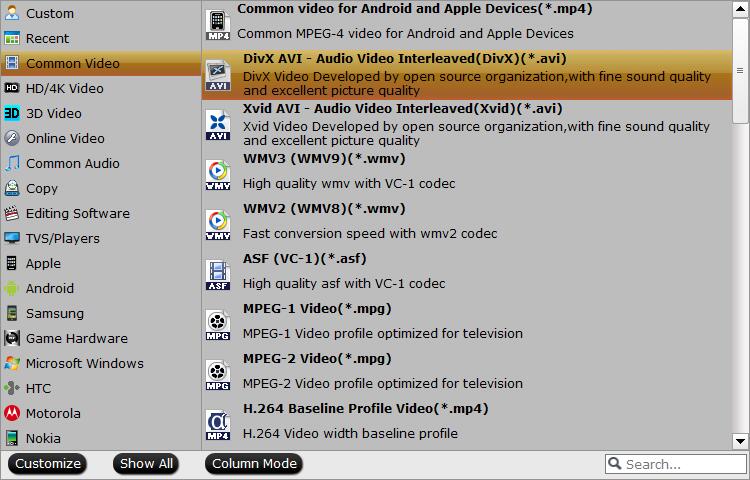Click the ASF (VC-1) format icon
This screenshot has height=480, width=750.
[218, 275]
